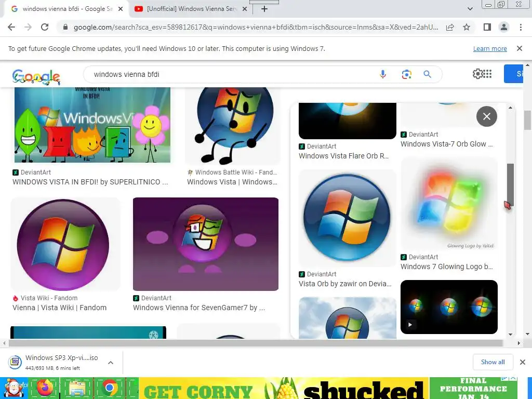Launch Firefox from the taskbar
532x399 pixels.
point(45,388)
